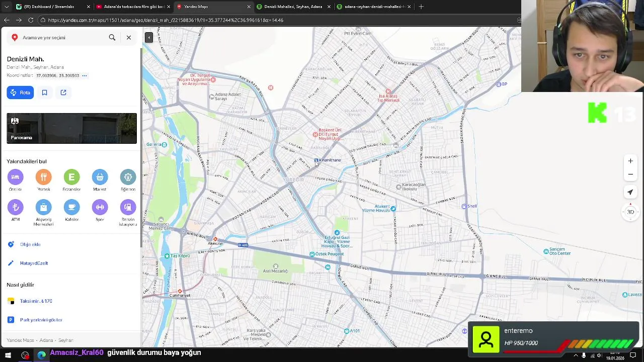Open the Windows Start button

pos(8,355)
